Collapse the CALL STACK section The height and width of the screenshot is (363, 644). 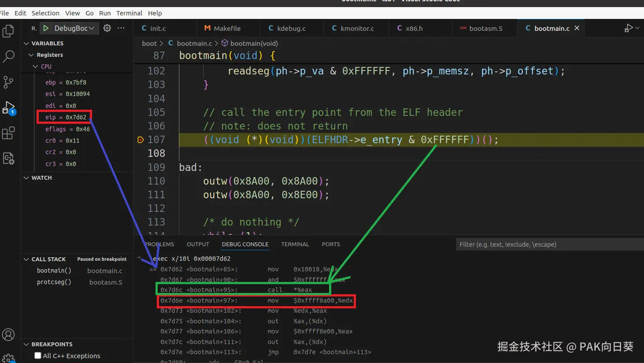point(26,259)
